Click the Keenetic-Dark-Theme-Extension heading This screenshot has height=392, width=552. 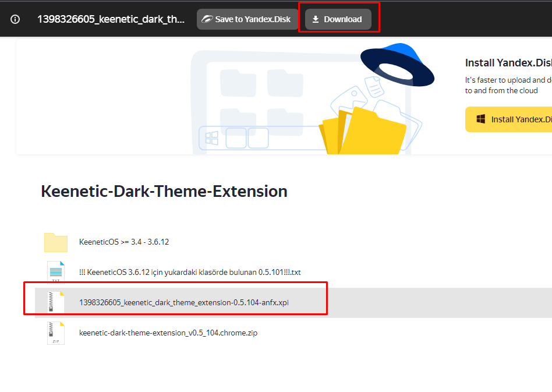tap(164, 191)
